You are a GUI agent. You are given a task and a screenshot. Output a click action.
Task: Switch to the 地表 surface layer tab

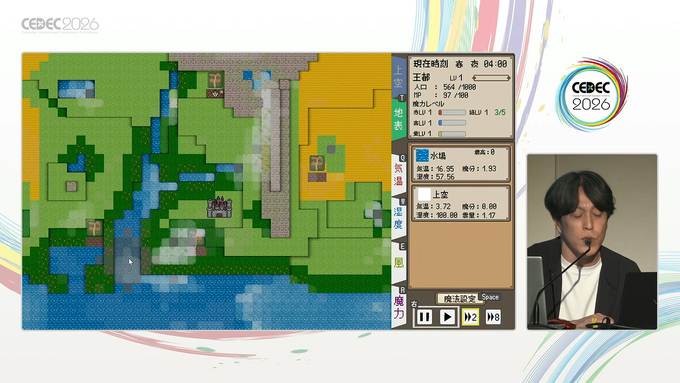click(x=398, y=119)
